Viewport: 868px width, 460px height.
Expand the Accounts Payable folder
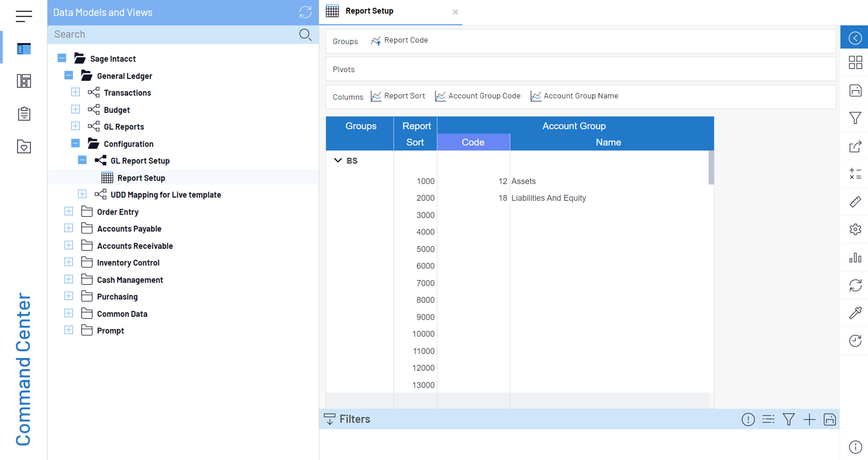pos(68,228)
